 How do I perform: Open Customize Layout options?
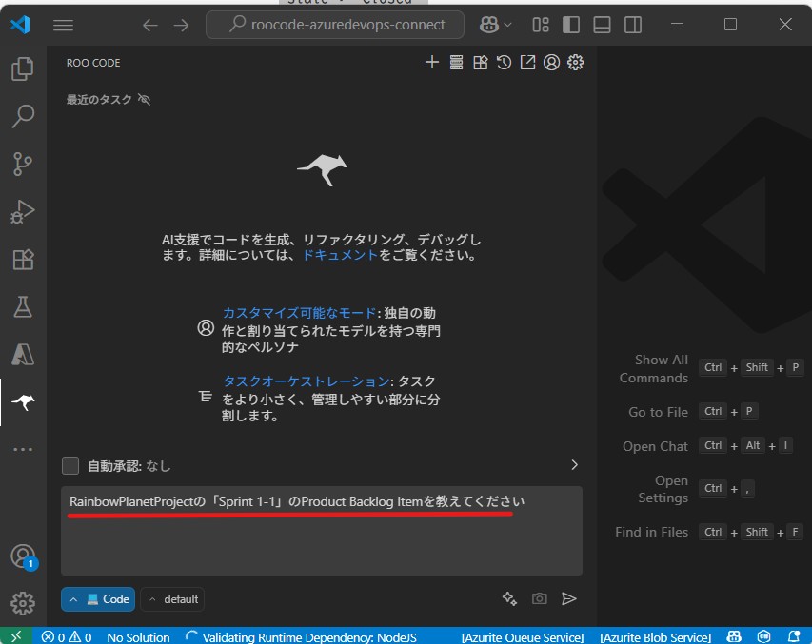coord(541,25)
